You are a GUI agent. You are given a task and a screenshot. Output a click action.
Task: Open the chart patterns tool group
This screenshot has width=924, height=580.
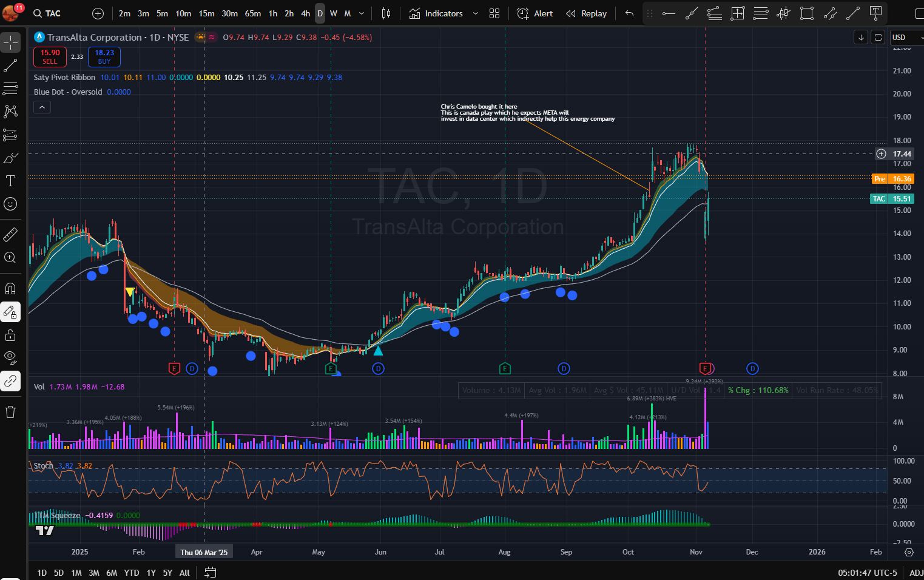coord(10,112)
